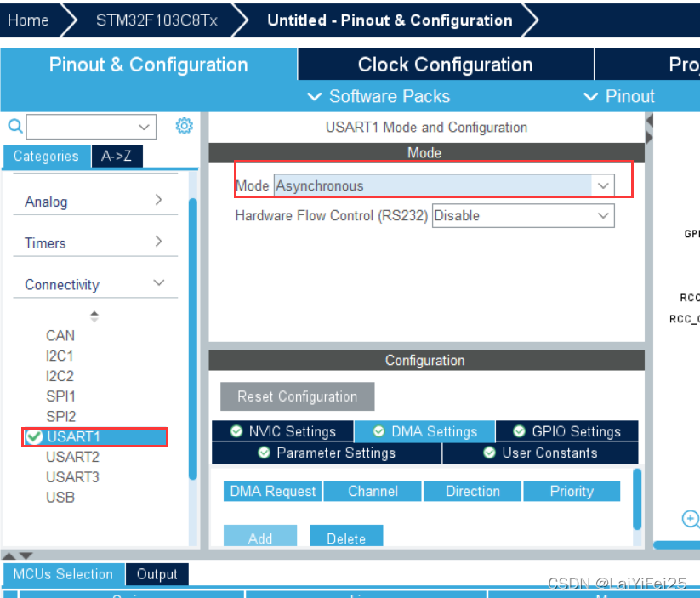Expand the Timers category
This screenshot has width=700, height=598.
point(95,243)
